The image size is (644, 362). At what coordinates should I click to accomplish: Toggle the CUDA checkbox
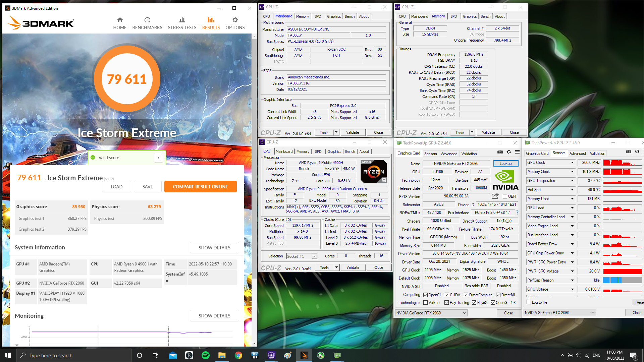pyautogui.click(x=447, y=295)
